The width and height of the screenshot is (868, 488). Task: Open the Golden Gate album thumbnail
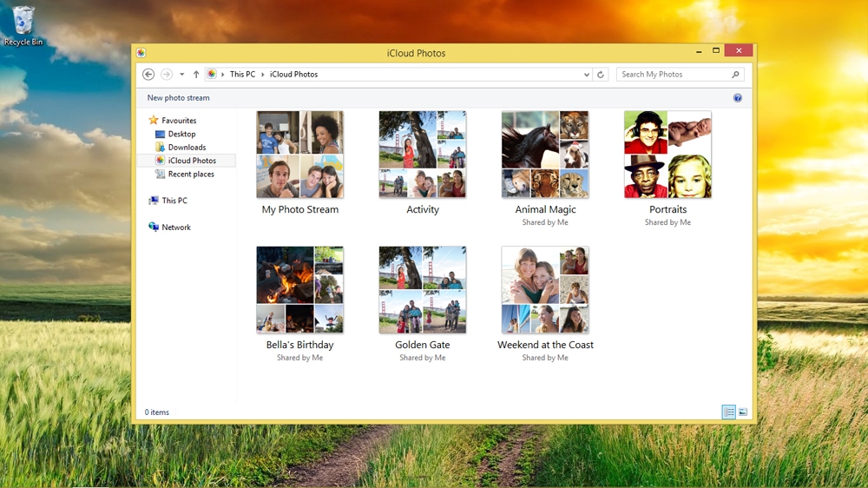click(x=423, y=290)
